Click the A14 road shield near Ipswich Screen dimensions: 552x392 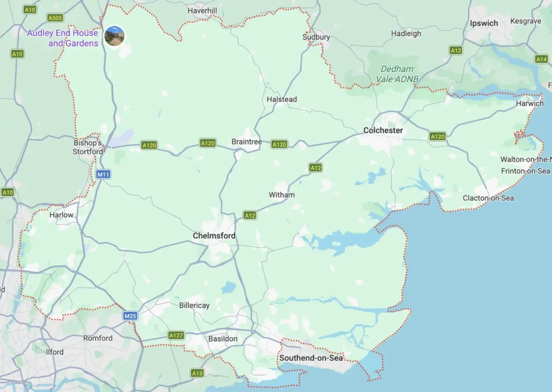pyautogui.click(x=541, y=59)
